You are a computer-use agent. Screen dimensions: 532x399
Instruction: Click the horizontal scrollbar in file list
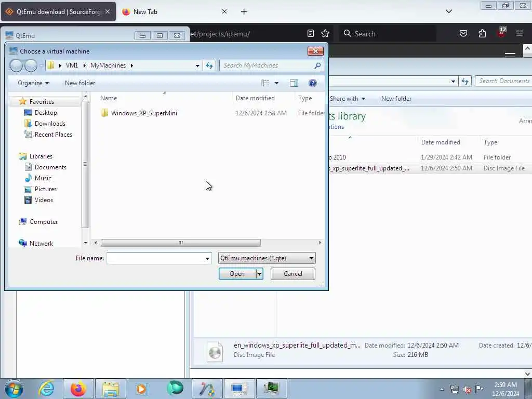pyautogui.click(x=180, y=243)
